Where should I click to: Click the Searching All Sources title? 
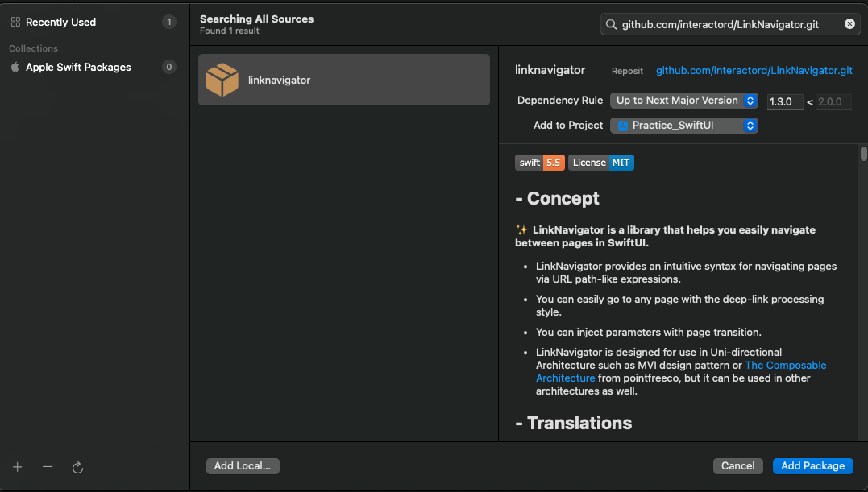click(x=256, y=19)
